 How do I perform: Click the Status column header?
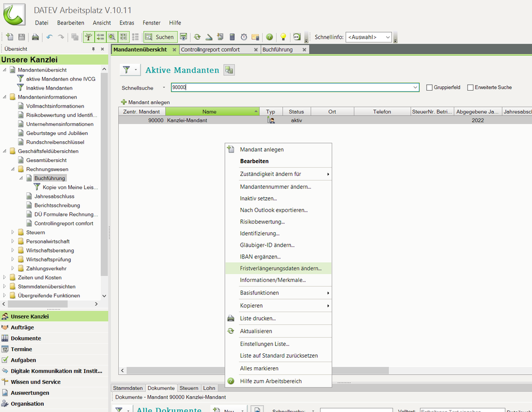tap(296, 111)
